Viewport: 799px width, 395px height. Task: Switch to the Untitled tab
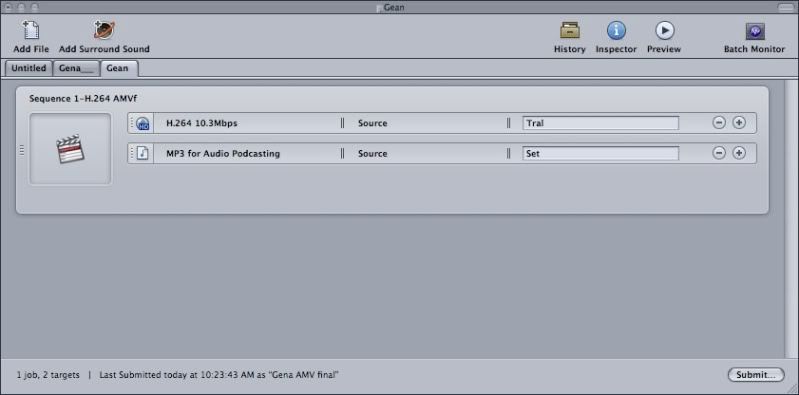[29, 68]
